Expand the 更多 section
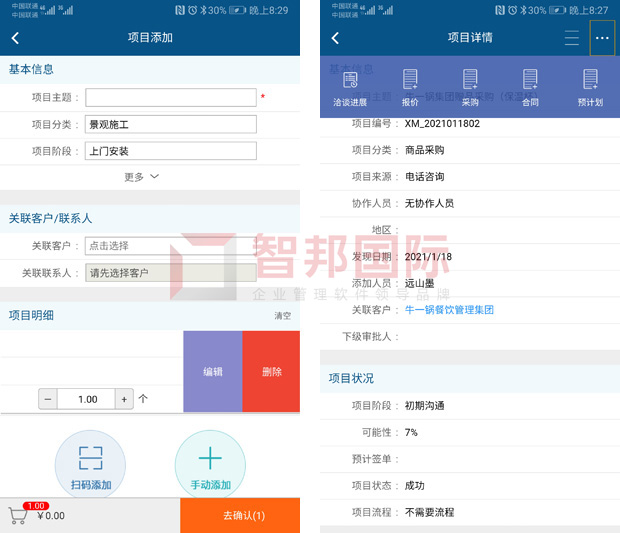 [141, 177]
